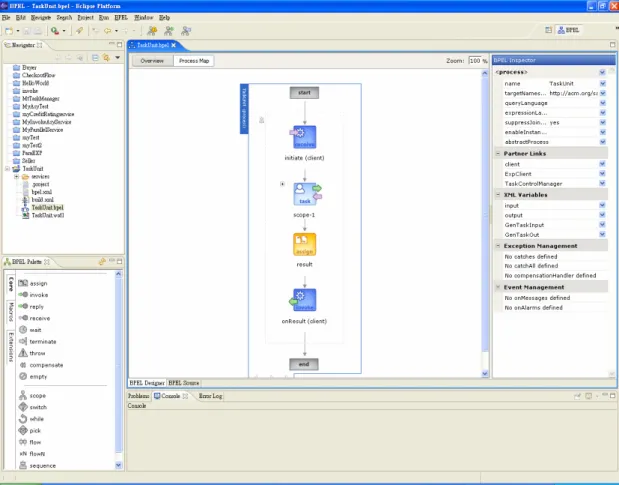The height and width of the screenshot is (485, 619).
Task: Choose the flowN activity in the palette
Action: 32,454
